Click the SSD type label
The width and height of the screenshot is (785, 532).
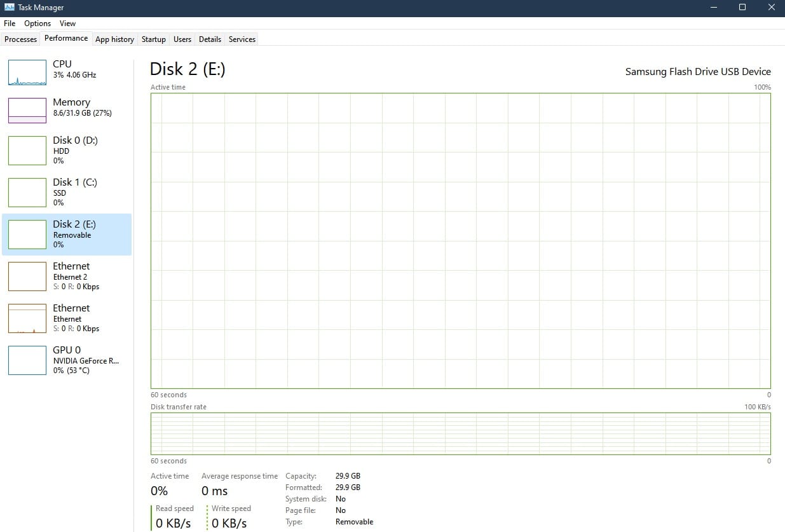point(60,193)
